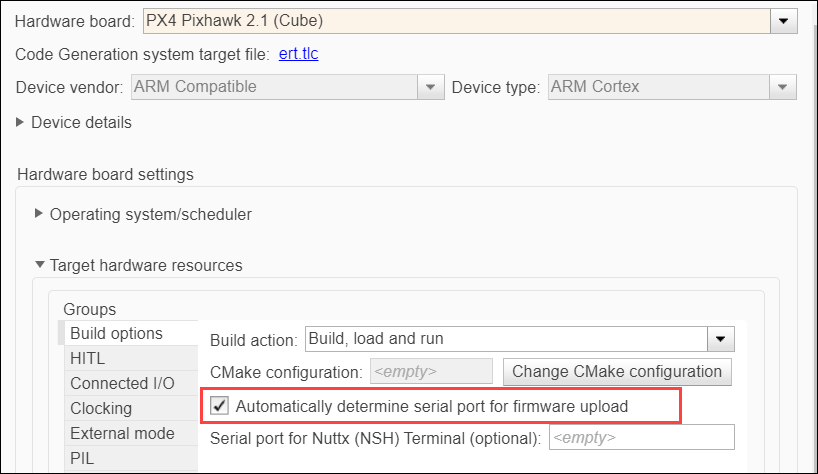The height and width of the screenshot is (474, 818).
Task: Click the Nuttx NSH Terminal serial port field
Action: [642, 437]
